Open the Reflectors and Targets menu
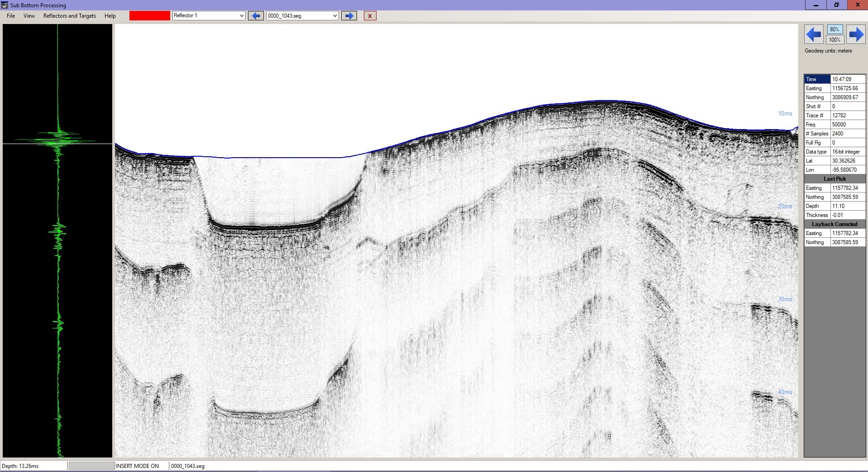This screenshot has width=868, height=472. click(x=70, y=16)
